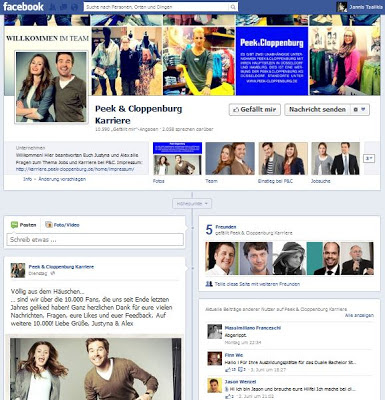Open the Jobsuche app thumbnail
The width and height of the screenshot is (385, 400).
pos(335,158)
